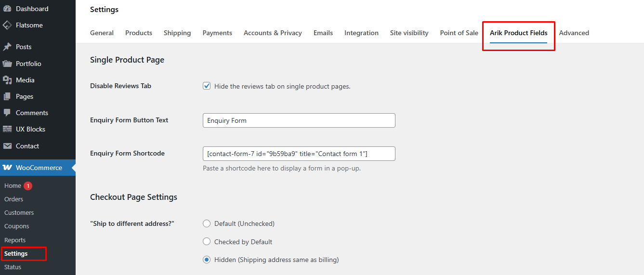644x275 pixels.
Task: Click the Posts pushpin icon
Action: (7, 47)
